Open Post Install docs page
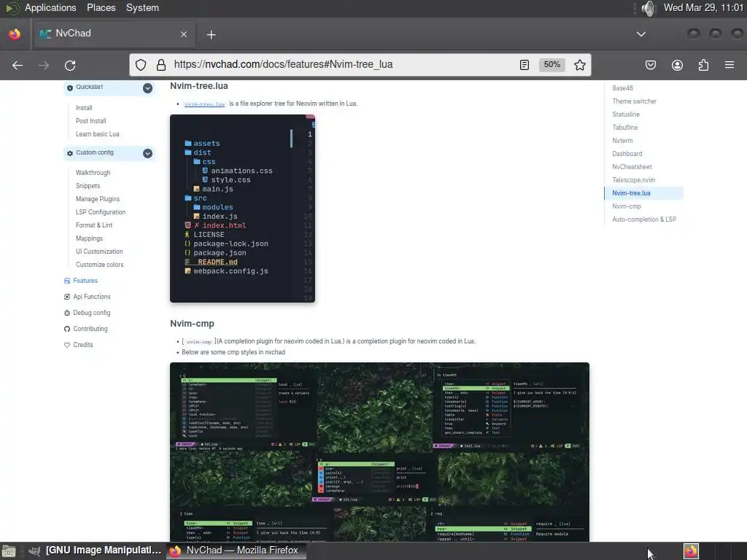Screen dimensions: 747x560 90,121
